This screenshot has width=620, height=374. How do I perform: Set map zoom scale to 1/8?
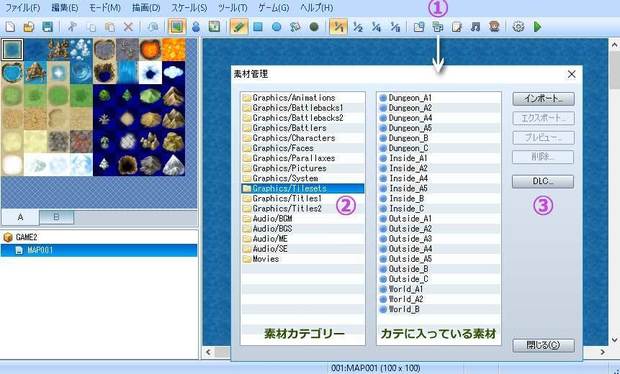(x=395, y=27)
